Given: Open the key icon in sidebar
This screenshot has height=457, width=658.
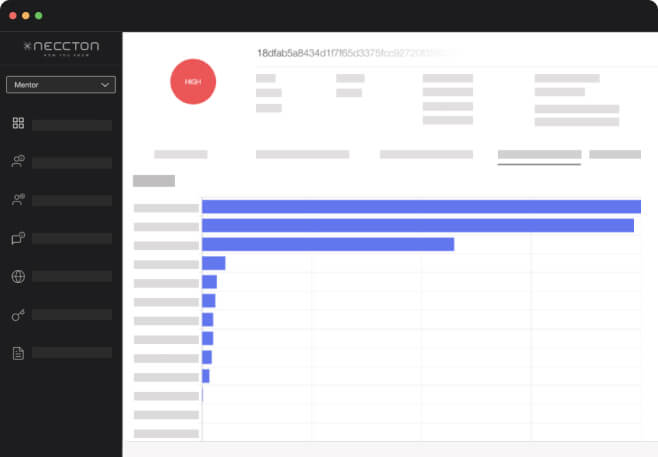Looking at the screenshot, I should [18, 315].
